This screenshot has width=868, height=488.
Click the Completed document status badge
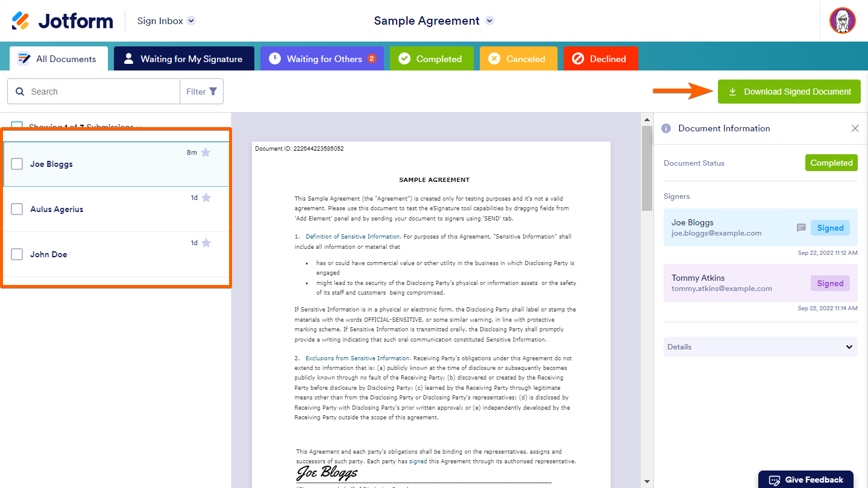[x=831, y=163]
